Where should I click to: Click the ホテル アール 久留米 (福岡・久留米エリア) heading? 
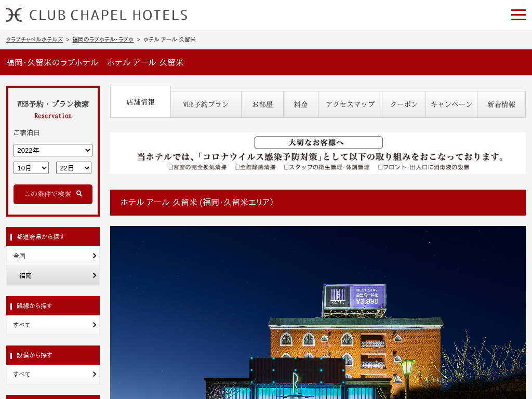coord(318,202)
